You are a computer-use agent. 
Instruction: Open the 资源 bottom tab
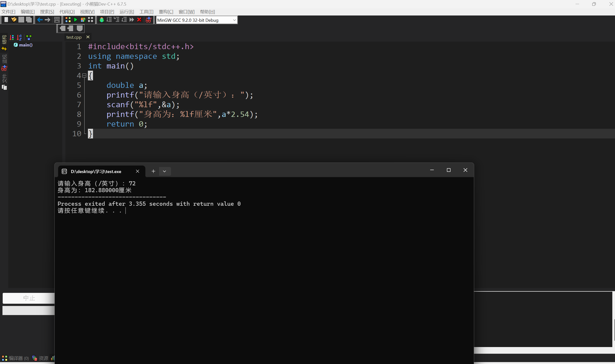click(x=40, y=358)
